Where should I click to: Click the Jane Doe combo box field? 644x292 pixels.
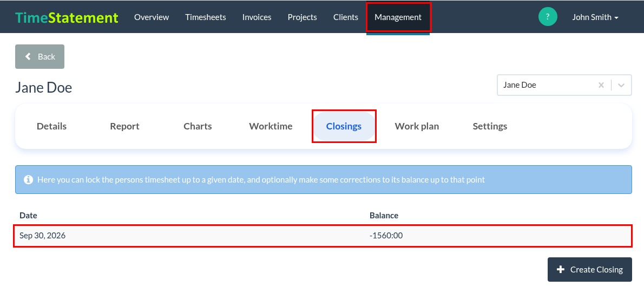click(x=564, y=85)
